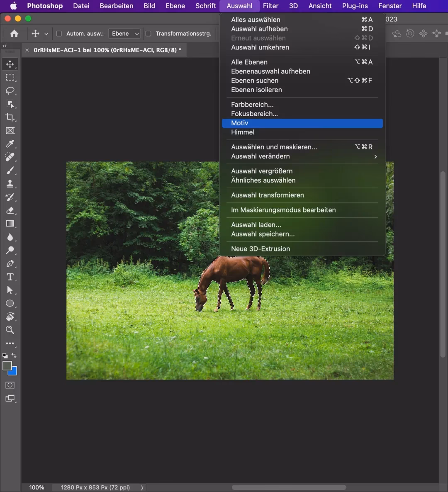Enable the Autom. ausw. checkbox

click(59, 34)
